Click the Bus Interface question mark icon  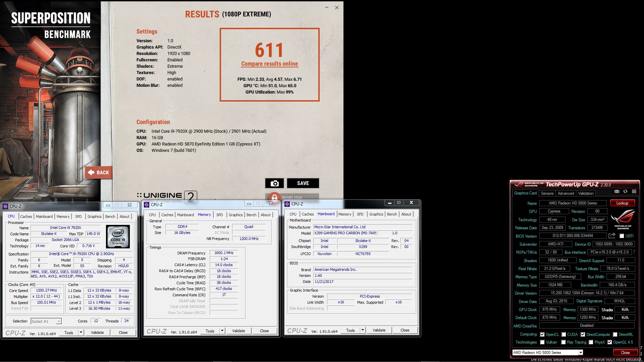tap(634, 252)
